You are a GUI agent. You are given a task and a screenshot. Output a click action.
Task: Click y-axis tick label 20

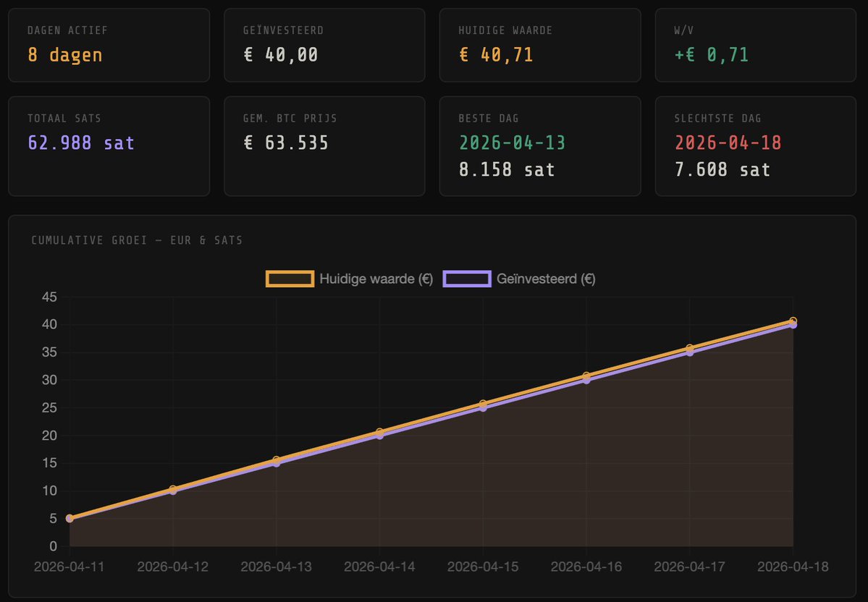[50, 436]
